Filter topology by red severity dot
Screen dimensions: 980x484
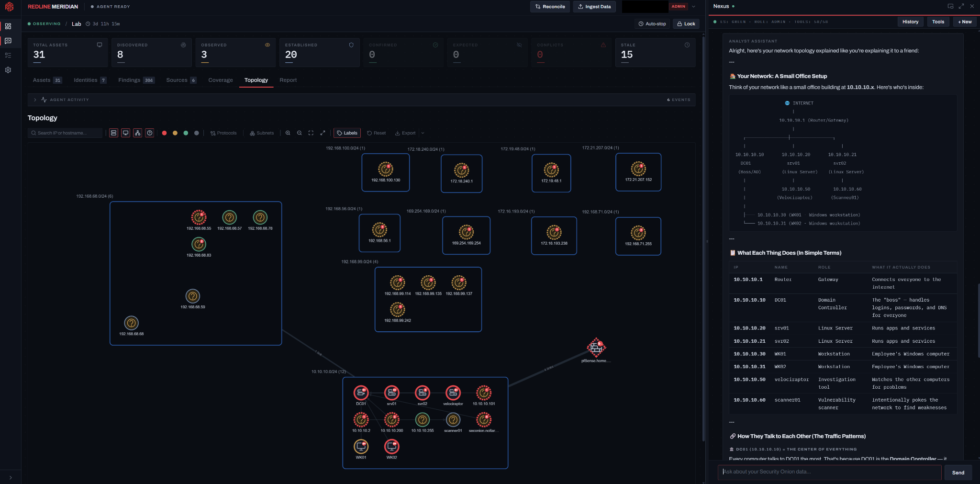(x=165, y=133)
